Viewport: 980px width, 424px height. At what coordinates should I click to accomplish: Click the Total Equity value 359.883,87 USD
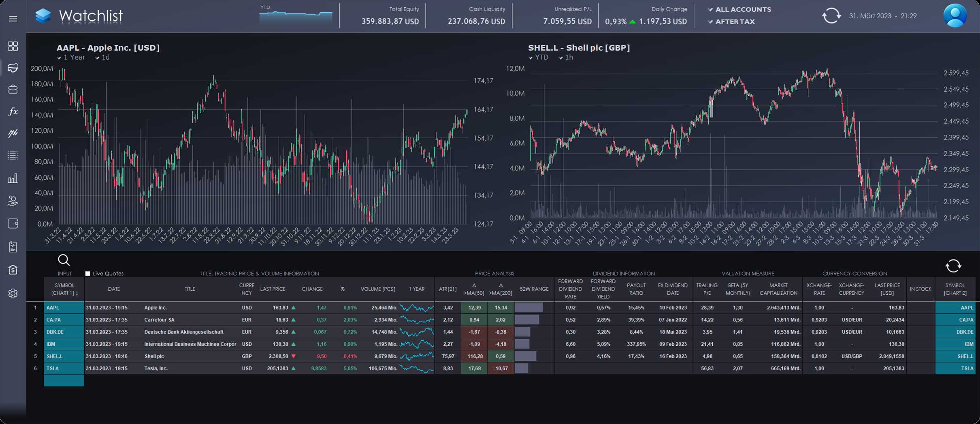click(x=390, y=21)
